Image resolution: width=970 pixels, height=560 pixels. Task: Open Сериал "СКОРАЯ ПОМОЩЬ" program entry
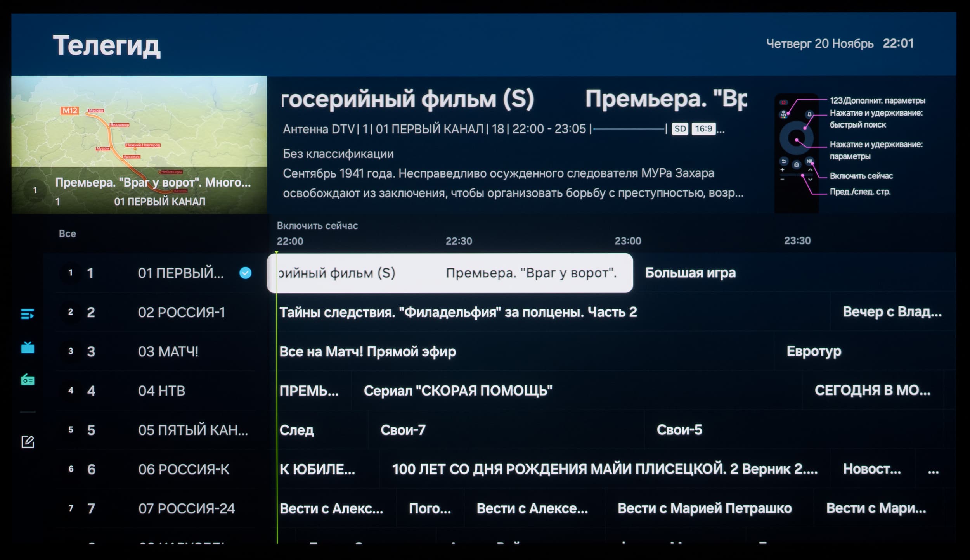pyautogui.click(x=458, y=391)
